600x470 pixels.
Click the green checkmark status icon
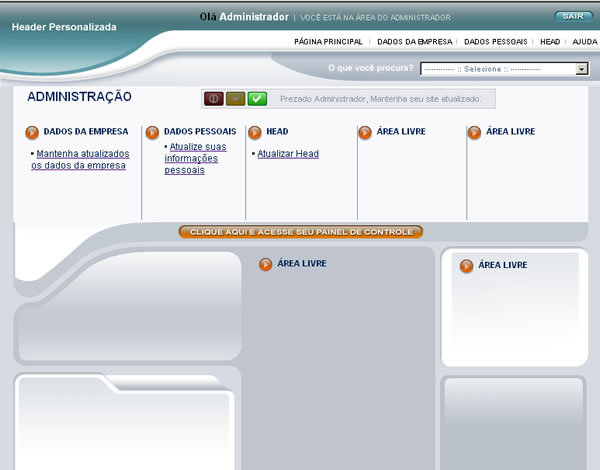point(257,99)
